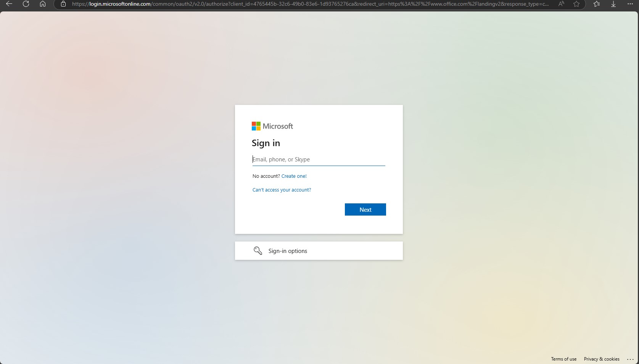This screenshot has height=364, width=639.
Task: Activate Read aloud icon in address bar
Action: 561,4
